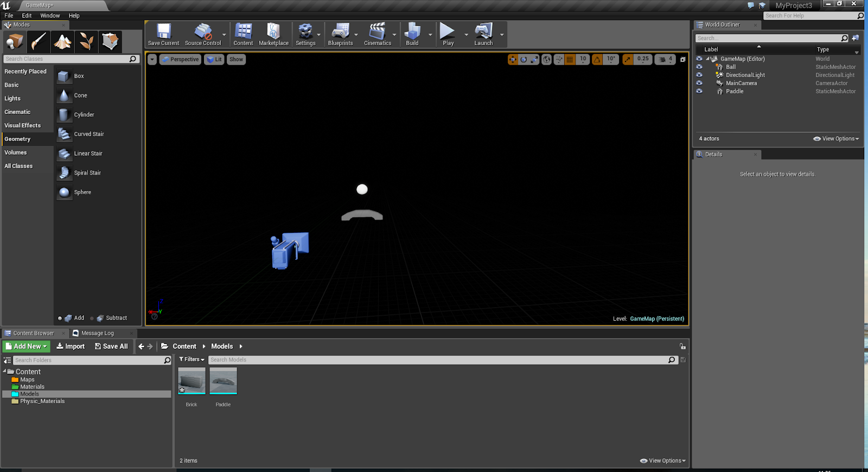This screenshot has height=472, width=868.
Task: Select the Place mode icon
Action: 15,41
